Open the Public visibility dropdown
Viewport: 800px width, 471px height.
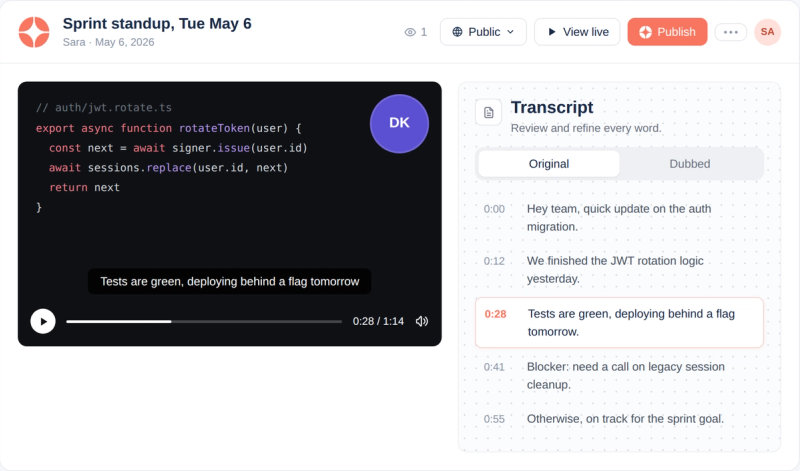[483, 32]
